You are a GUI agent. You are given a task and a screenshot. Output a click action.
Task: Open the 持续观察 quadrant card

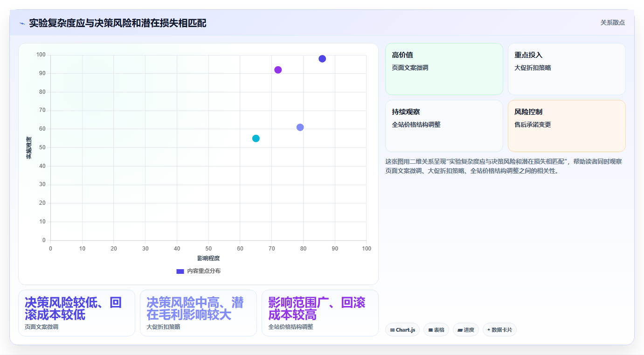tap(444, 126)
